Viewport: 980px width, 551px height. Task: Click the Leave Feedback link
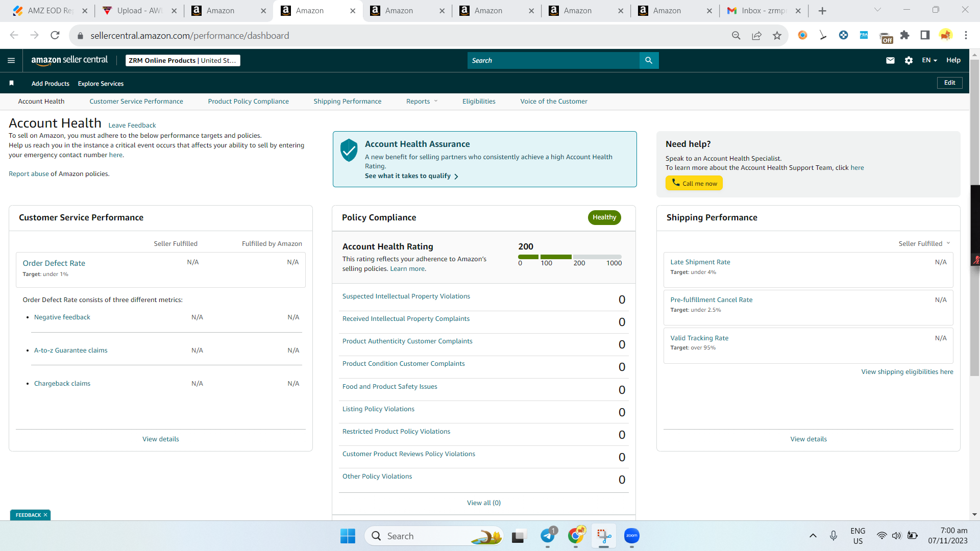click(x=132, y=125)
